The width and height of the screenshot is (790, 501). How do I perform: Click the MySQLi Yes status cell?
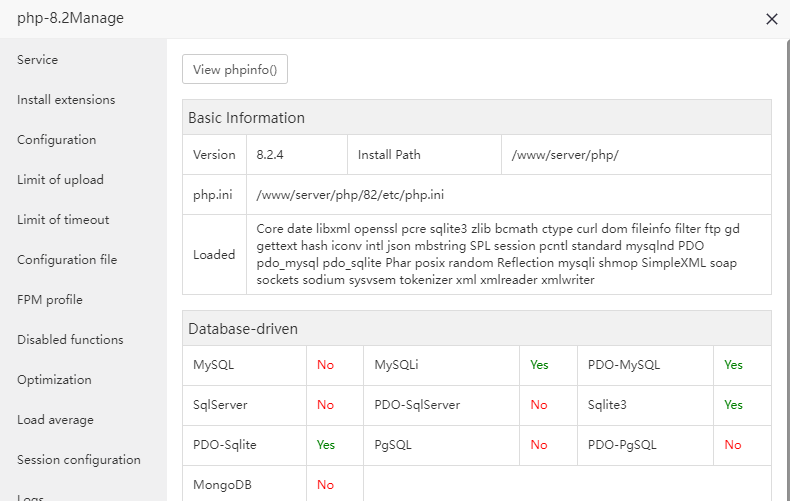pyautogui.click(x=539, y=365)
